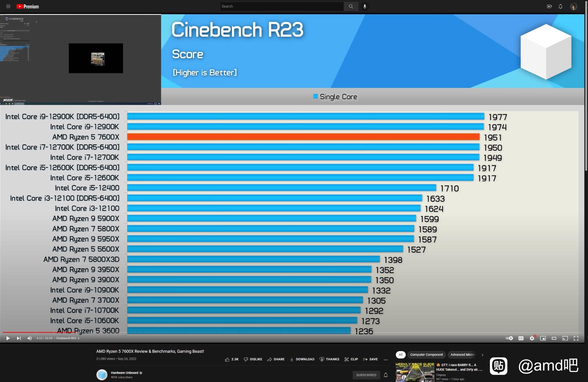This screenshot has width=588, height=382.
Task: Click the THANKS button
Action: (329, 359)
